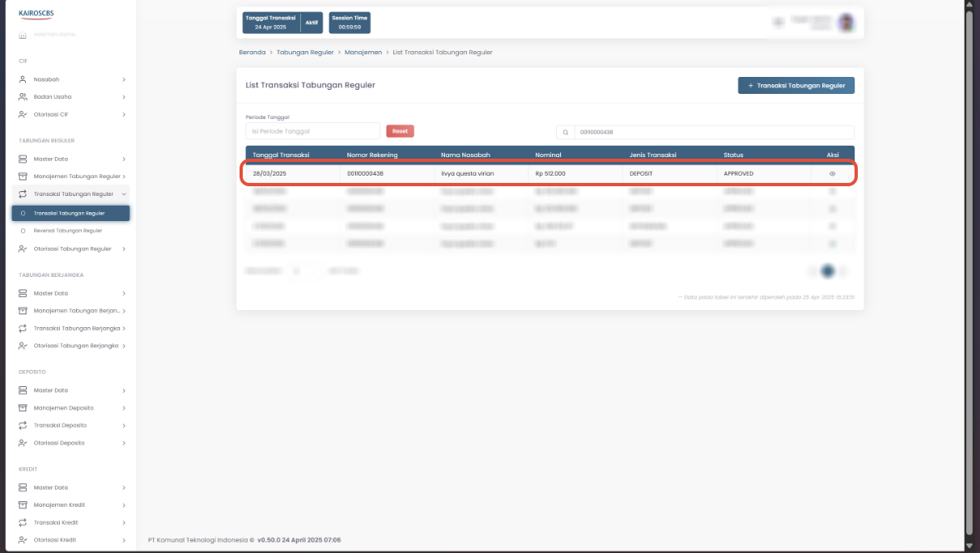Image resolution: width=980 pixels, height=553 pixels.
Task: Click the + Transaksi Tabungan Reguler button
Action: (x=796, y=85)
